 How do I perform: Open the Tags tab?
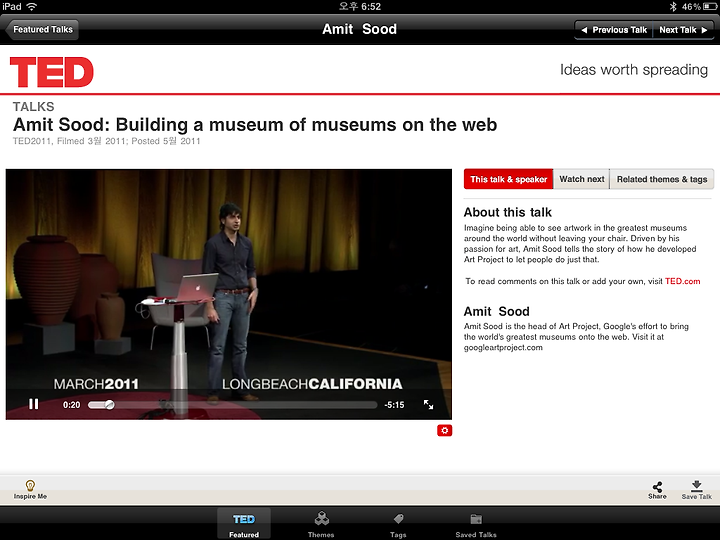398,524
